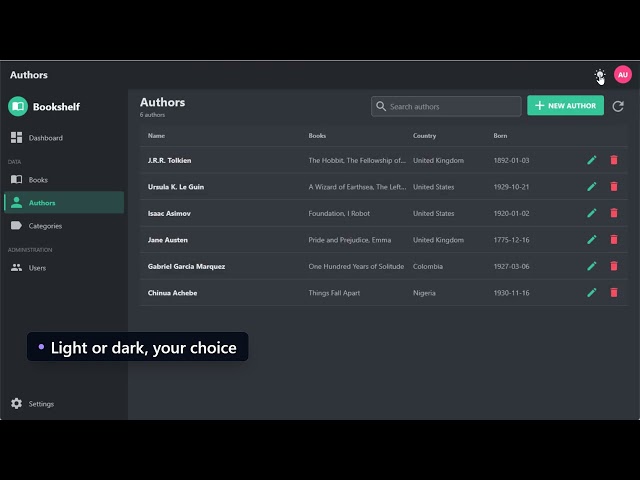Click 'The Hobbit, The Fellowship of...' cell

point(357,160)
